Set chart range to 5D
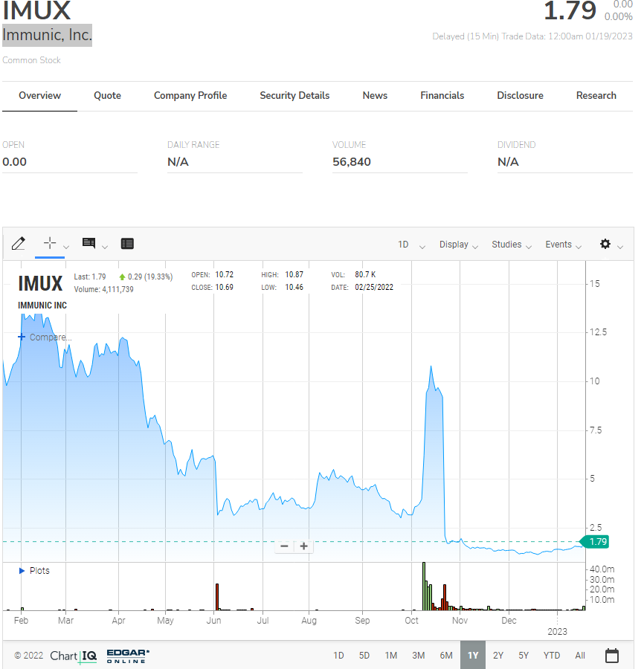 (364, 656)
